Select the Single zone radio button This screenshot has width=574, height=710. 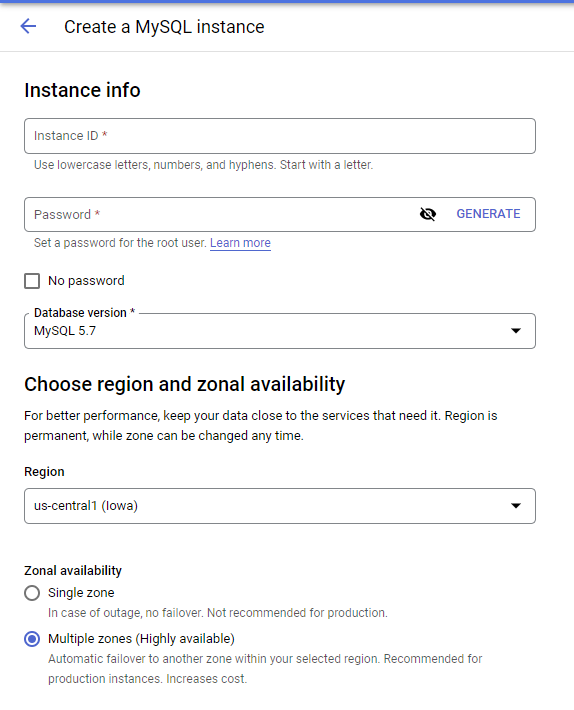pyautogui.click(x=32, y=593)
